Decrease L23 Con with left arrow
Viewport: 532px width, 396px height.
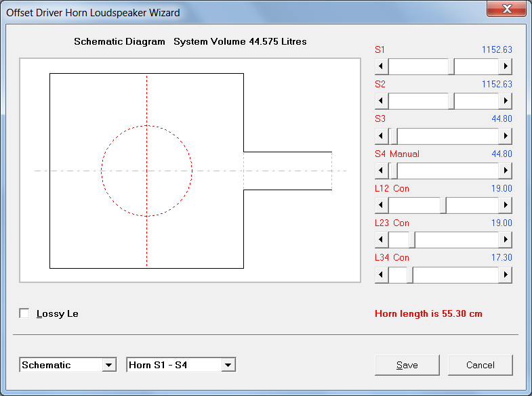click(x=382, y=240)
